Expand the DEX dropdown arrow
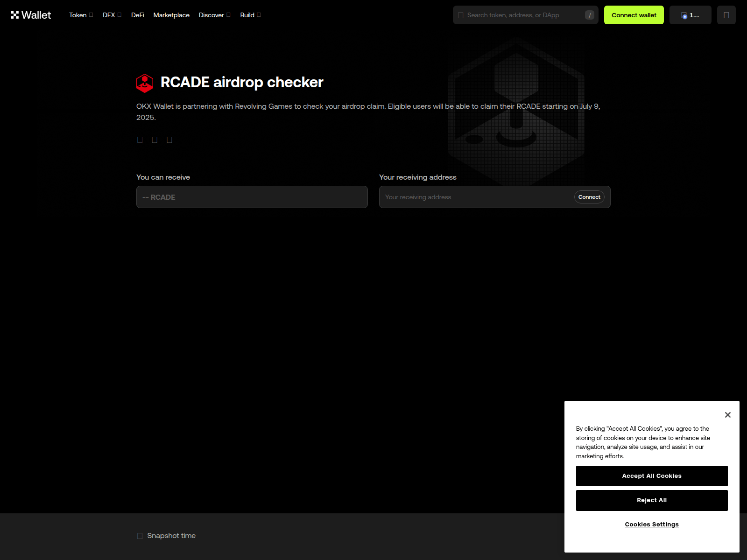This screenshot has height=560, width=747. click(x=120, y=15)
